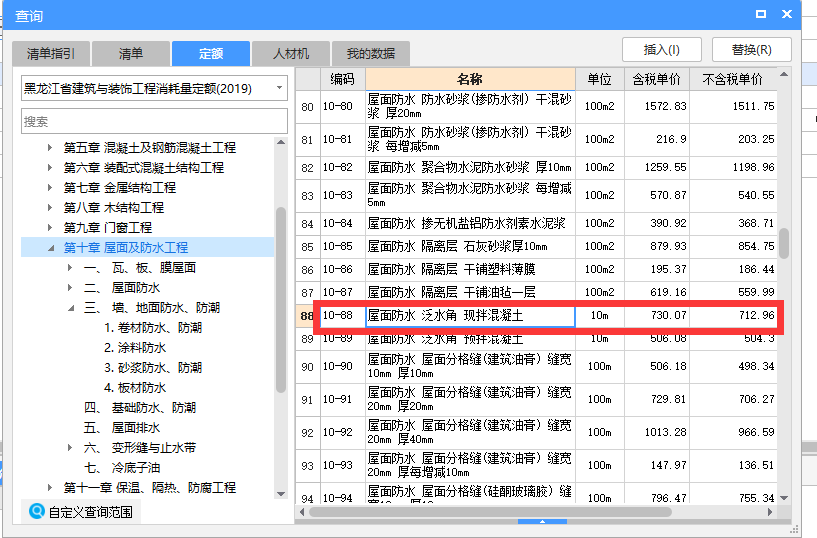Expand 第七章 金属结构工程 node

coord(49,187)
